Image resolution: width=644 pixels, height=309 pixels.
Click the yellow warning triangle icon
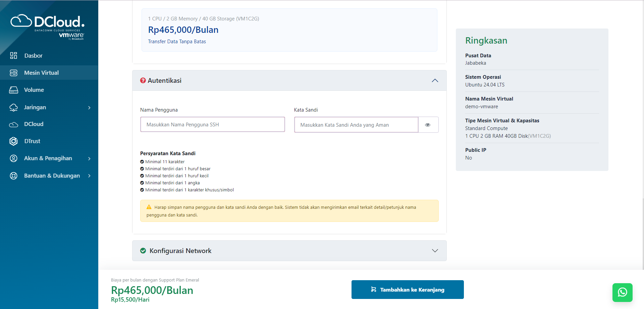(149, 207)
